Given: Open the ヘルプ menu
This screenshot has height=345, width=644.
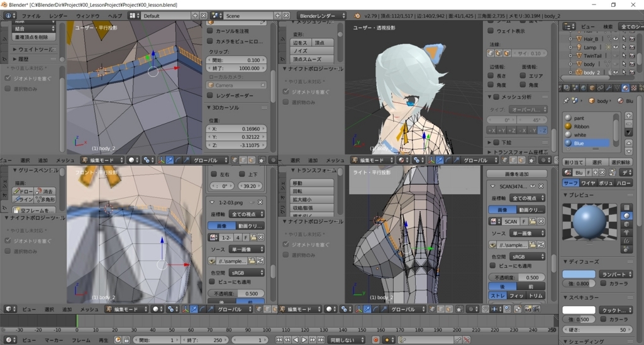Looking at the screenshot, I should [114, 16].
